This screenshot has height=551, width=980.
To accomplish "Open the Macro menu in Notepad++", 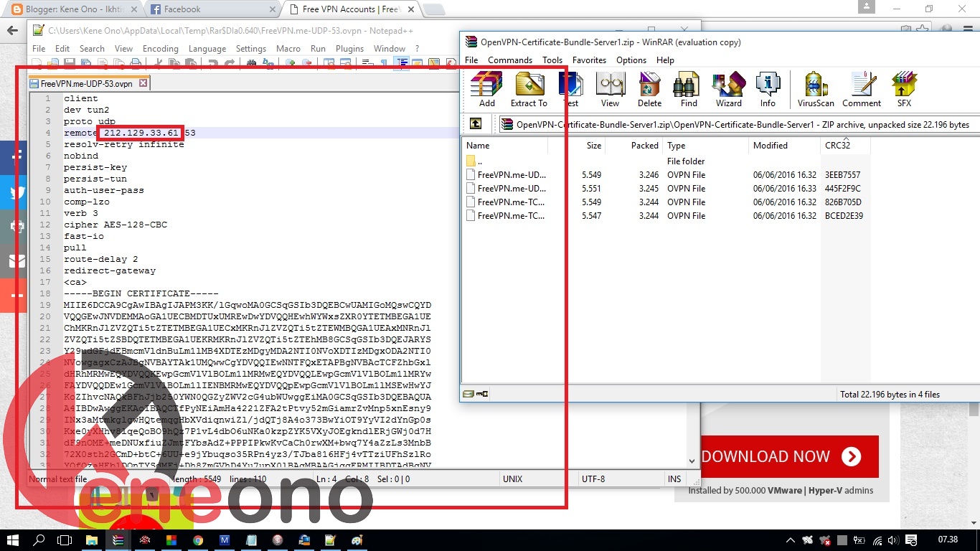I will coord(288,49).
